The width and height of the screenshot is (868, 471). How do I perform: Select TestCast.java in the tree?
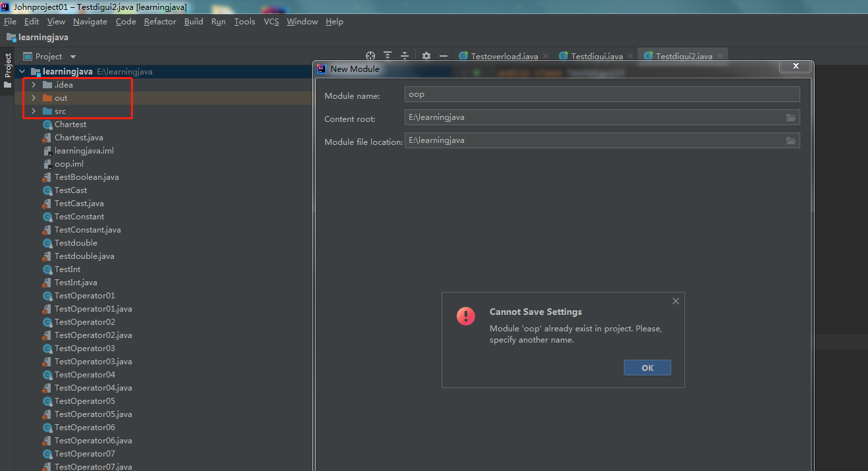click(x=79, y=204)
